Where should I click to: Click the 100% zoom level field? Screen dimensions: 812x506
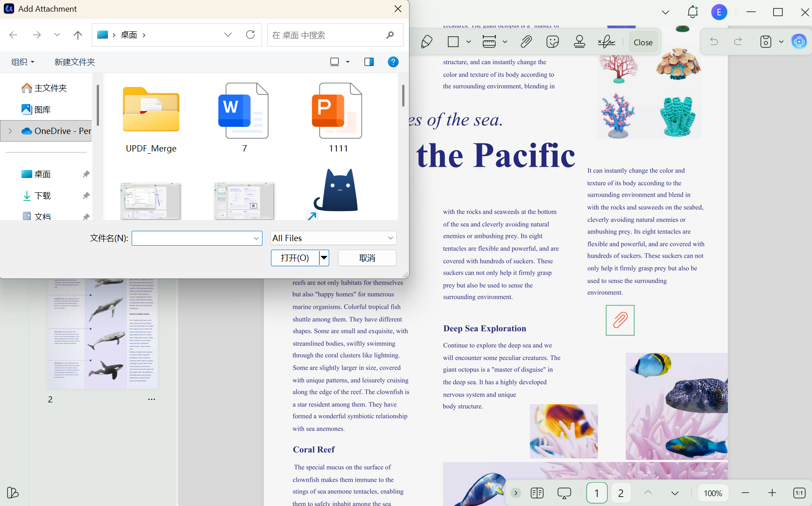[713, 493]
